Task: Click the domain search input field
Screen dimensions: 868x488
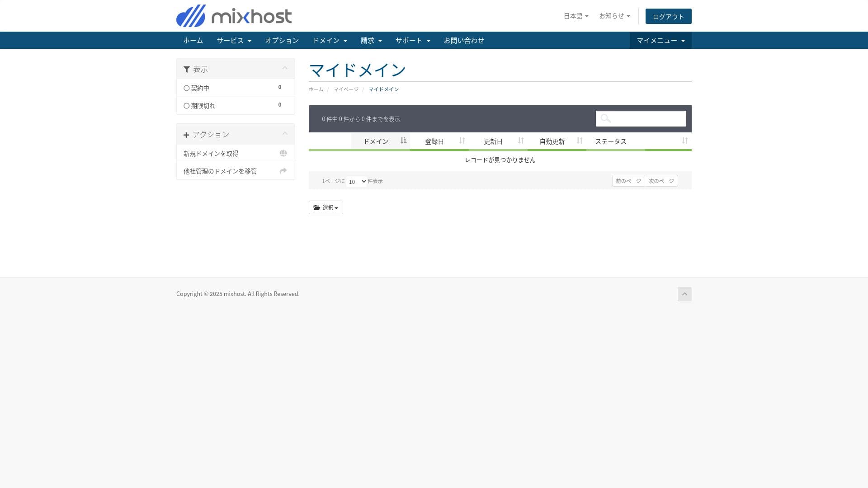Action: 646,119
